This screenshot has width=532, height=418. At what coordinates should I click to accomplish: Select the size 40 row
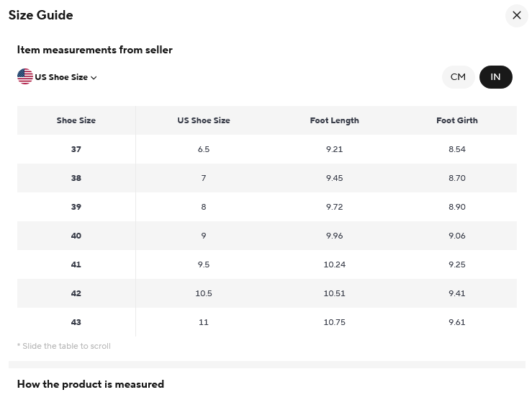pyautogui.click(x=76, y=236)
